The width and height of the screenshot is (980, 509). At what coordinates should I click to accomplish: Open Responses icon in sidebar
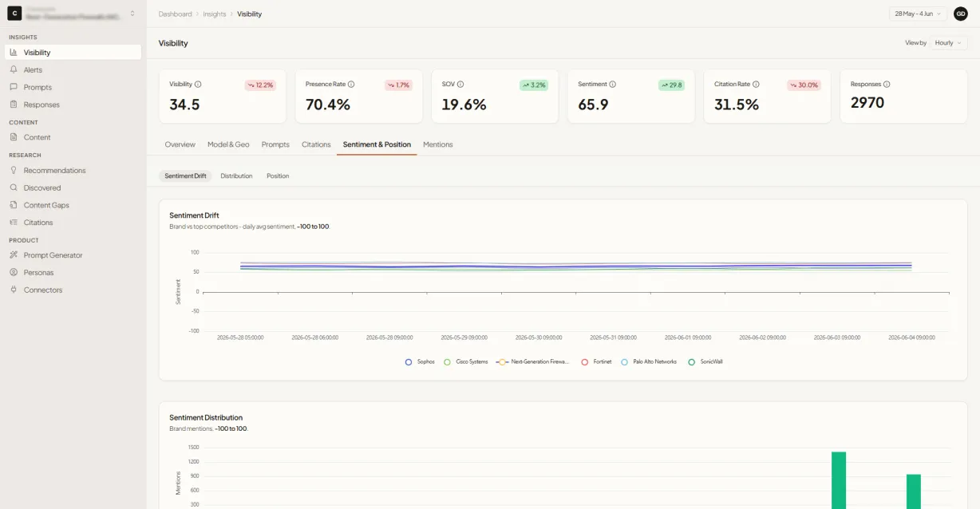click(14, 105)
